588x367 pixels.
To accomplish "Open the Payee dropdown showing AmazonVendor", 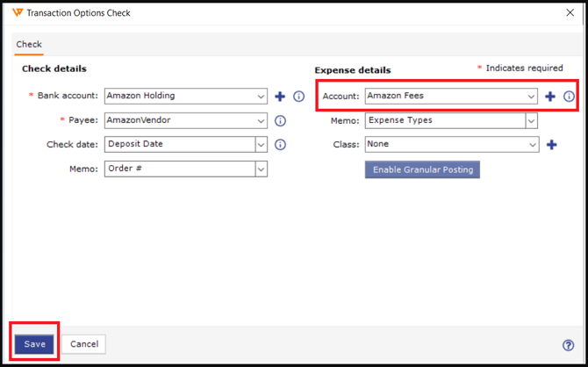I will (262, 120).
